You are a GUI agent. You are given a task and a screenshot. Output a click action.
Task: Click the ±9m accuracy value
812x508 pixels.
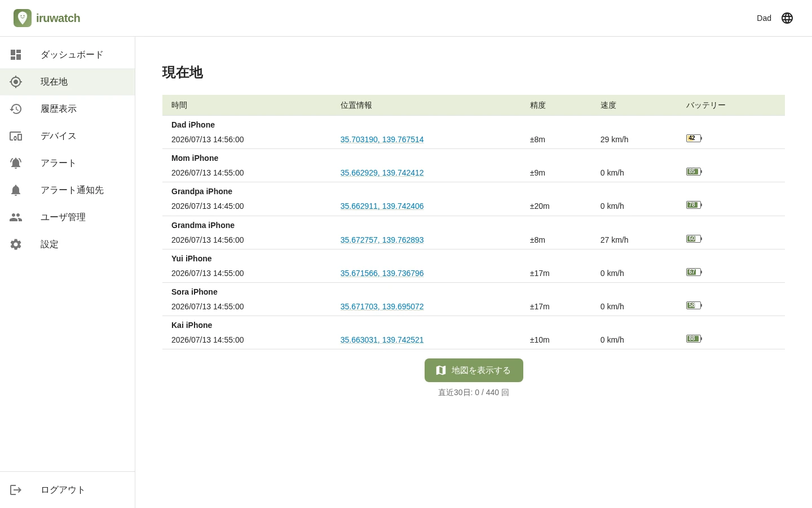pyautogui.click(x=537, y=173)
